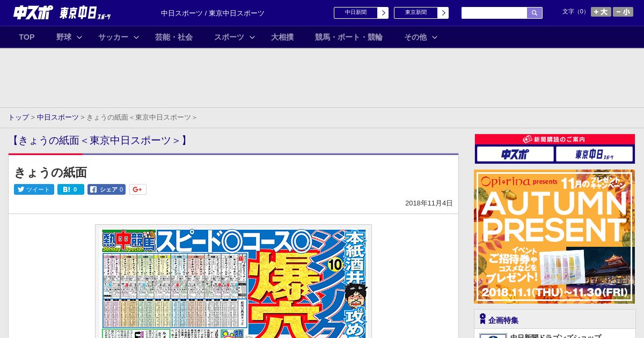
Task: Go to TOP in the navigation bar
Action: point(27,37)
